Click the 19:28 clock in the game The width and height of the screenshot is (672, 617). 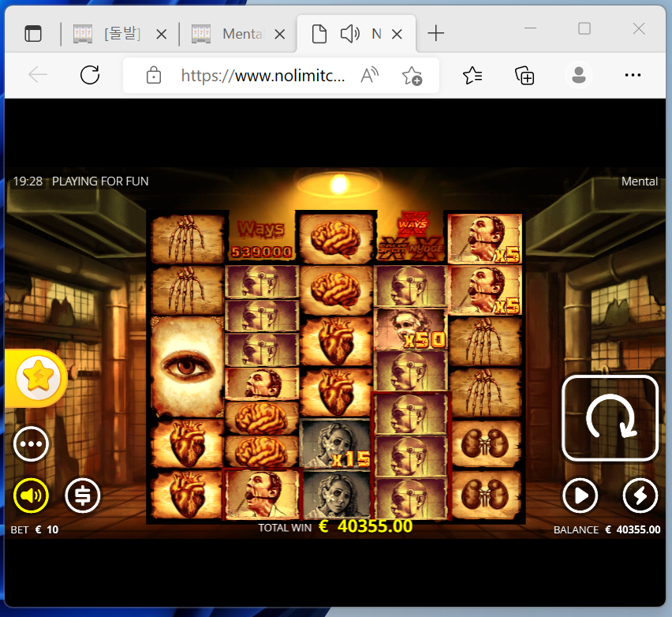(28, 181)
